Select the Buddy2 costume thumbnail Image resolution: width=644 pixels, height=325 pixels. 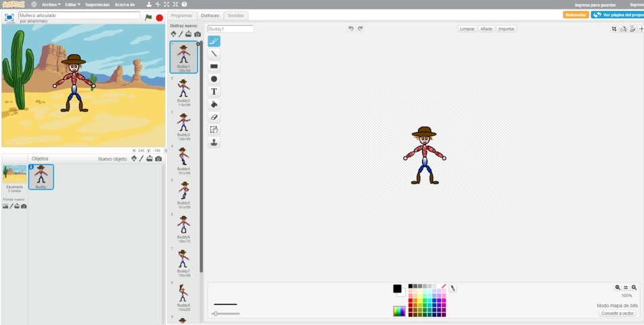point(183,90)
